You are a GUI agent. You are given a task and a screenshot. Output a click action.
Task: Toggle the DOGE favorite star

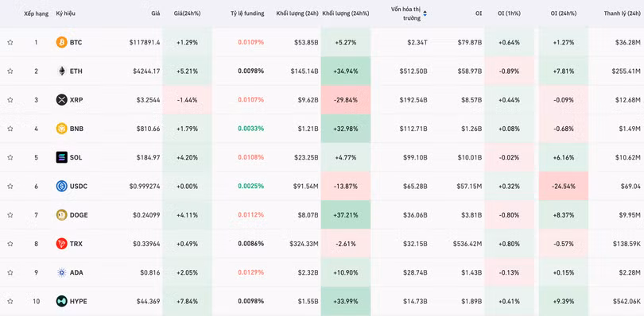coord(10,214)
